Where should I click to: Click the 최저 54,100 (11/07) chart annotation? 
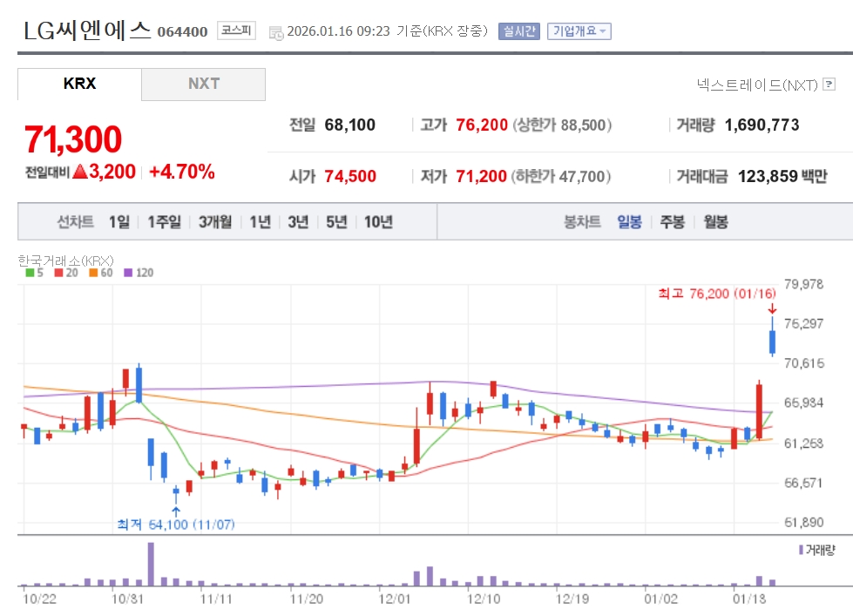176,524
